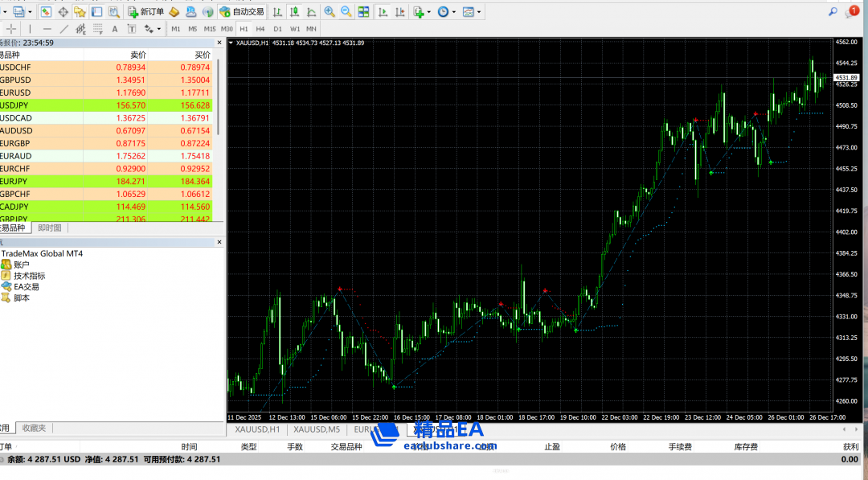Open the periodicity clock dropdown

(x=453, y=12)
